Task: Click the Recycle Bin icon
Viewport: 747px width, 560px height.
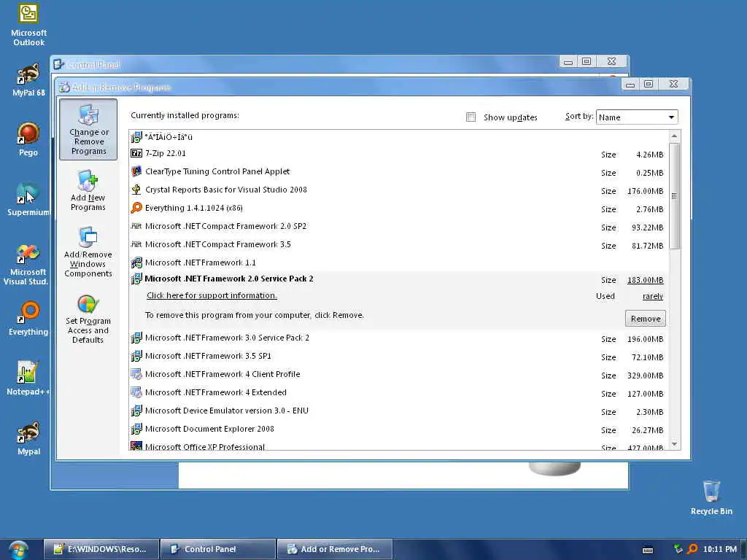Action: [711, 497]
